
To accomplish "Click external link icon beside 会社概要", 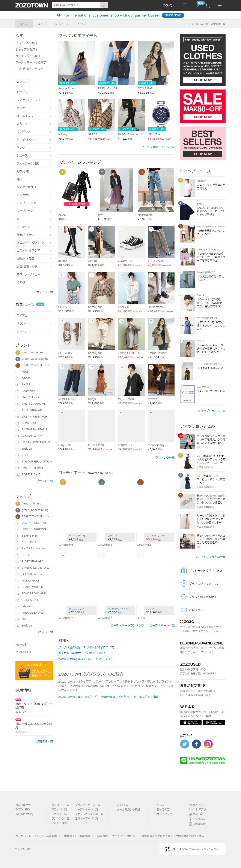I will tap(59, 836).
